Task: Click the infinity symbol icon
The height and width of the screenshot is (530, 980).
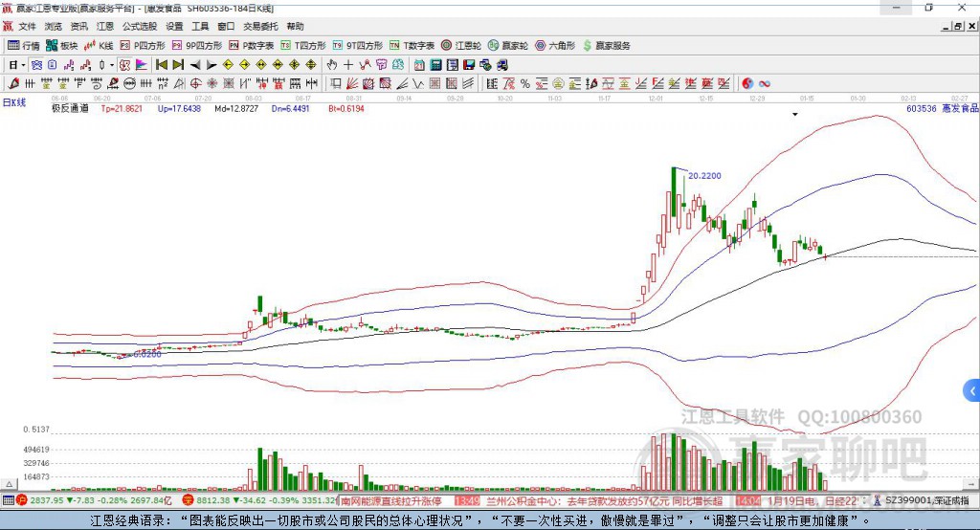Action: [x=765, y=83]
